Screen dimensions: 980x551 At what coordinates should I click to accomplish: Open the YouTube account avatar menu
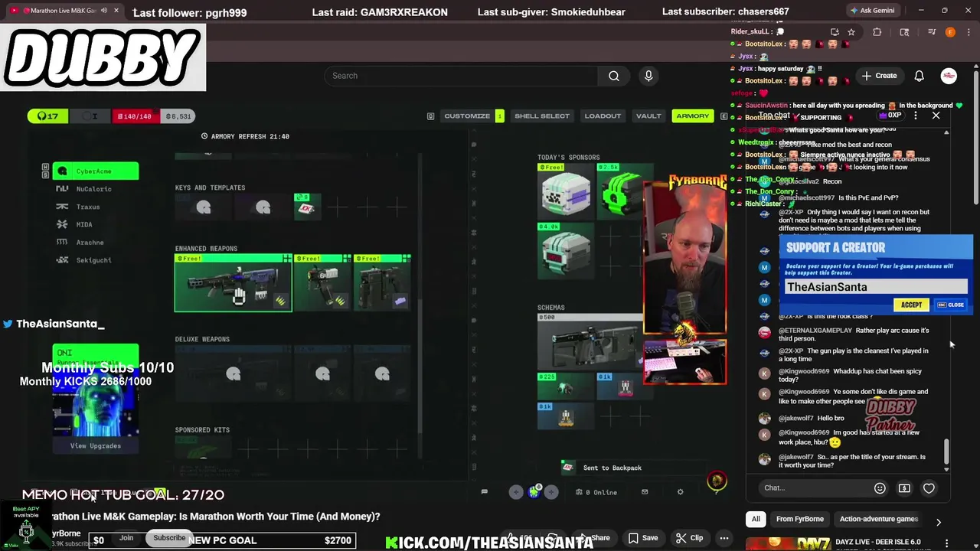click(x=949, y=76)
